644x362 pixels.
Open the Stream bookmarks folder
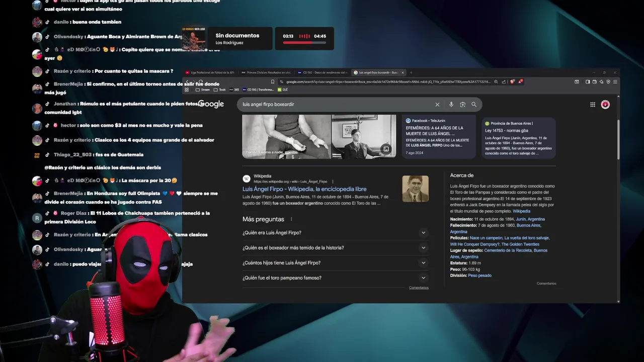tap(202, 89)
